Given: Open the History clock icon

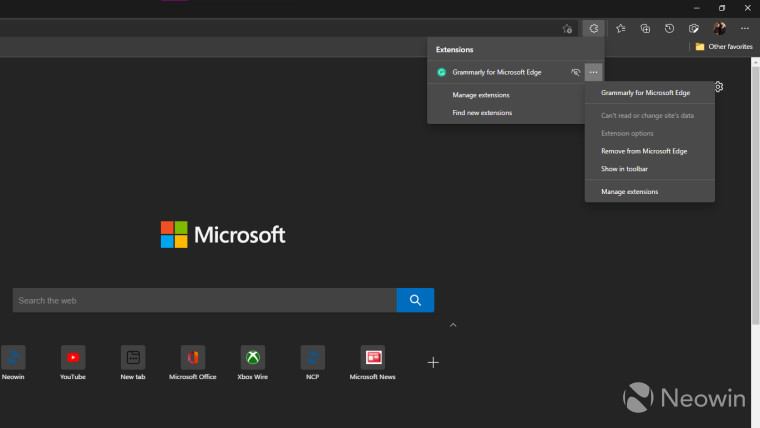Looking at the screenshot, I should pos(669,29).
